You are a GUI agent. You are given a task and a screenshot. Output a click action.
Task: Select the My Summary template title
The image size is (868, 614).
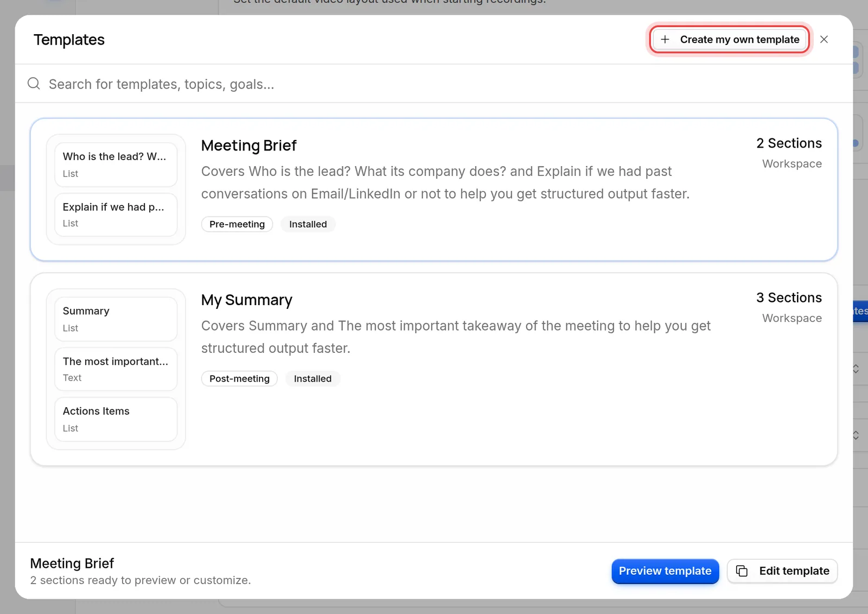tap(247, 300)
